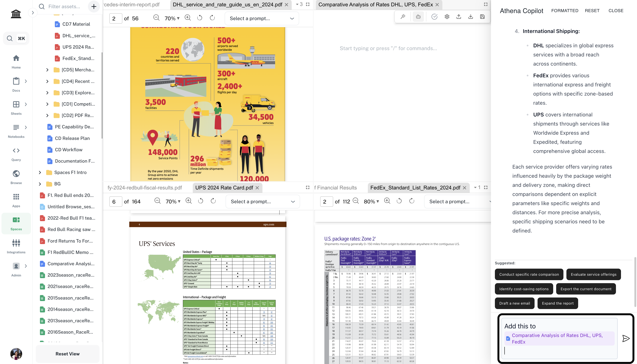The width and height of the screenshot is (637, 364).
Task: Open the DHL viewer zoom 70% dropdown
Action: pyautogui.click(x=172, y=18)
